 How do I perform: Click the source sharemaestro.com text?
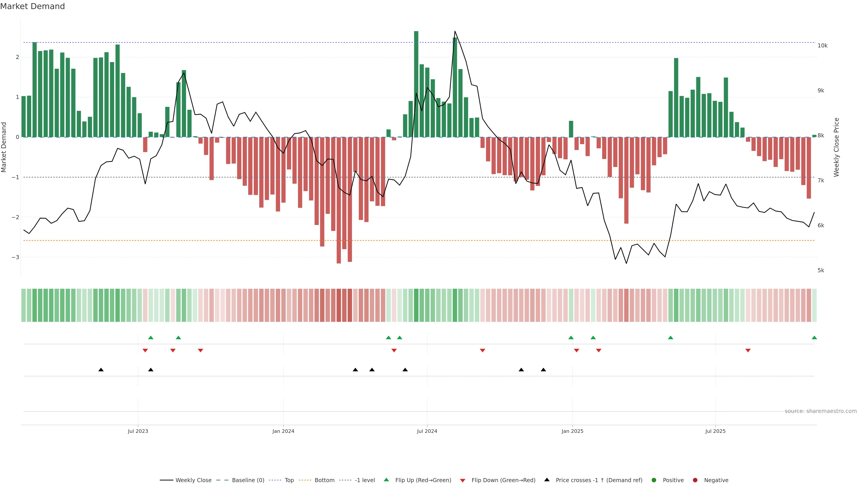tap(821, 411)
